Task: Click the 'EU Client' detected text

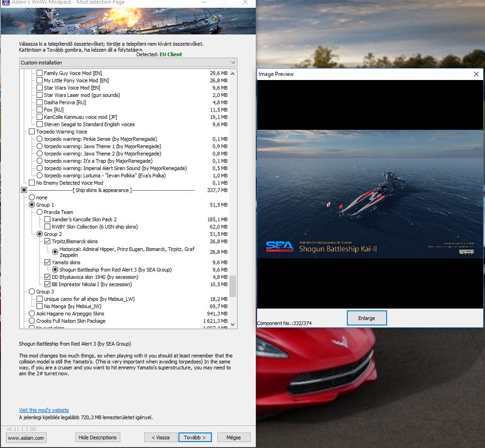Action: (171, 54)
